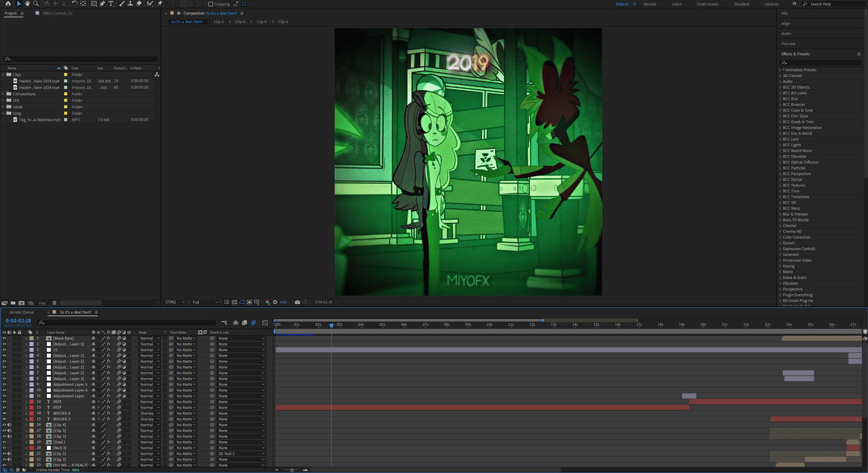Select the Clone Stamp tool
This screenshot has height=473, width=868.
(130, 4)
